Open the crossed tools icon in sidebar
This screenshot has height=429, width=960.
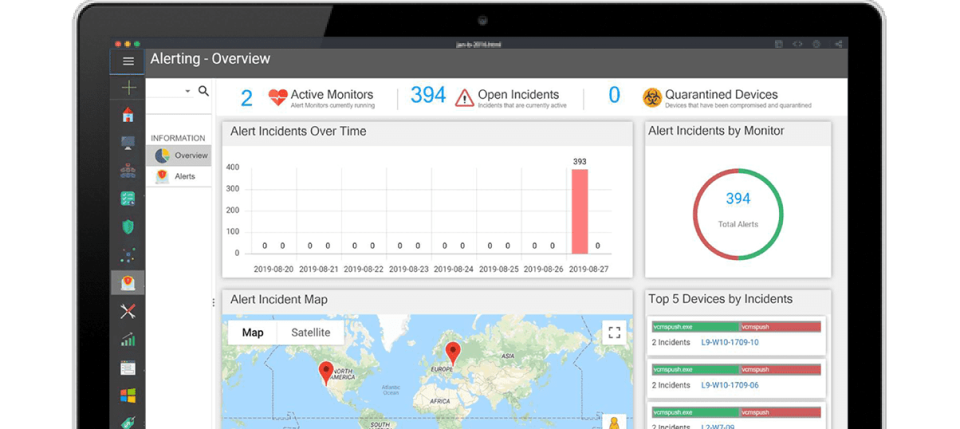(x=127, y=311)
